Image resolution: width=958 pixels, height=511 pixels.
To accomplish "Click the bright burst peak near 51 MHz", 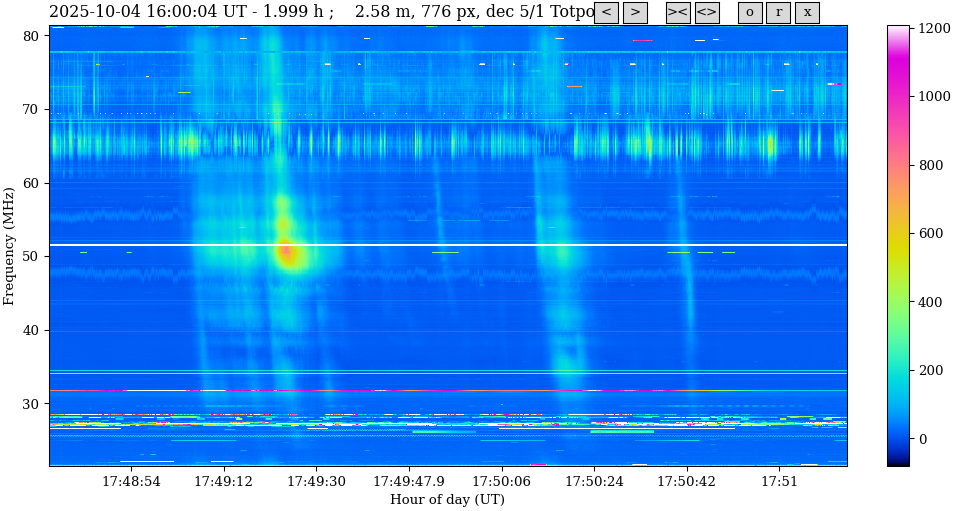I will 288,252.
